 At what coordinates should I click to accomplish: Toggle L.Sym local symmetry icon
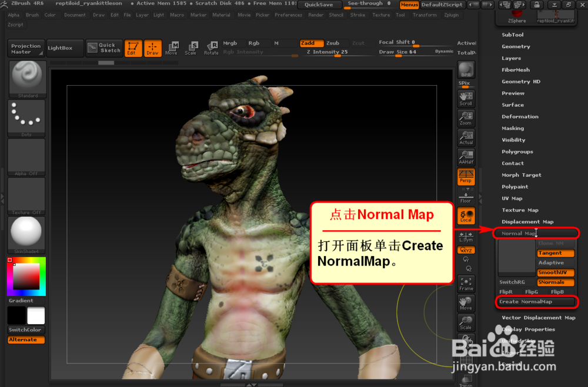466,237
